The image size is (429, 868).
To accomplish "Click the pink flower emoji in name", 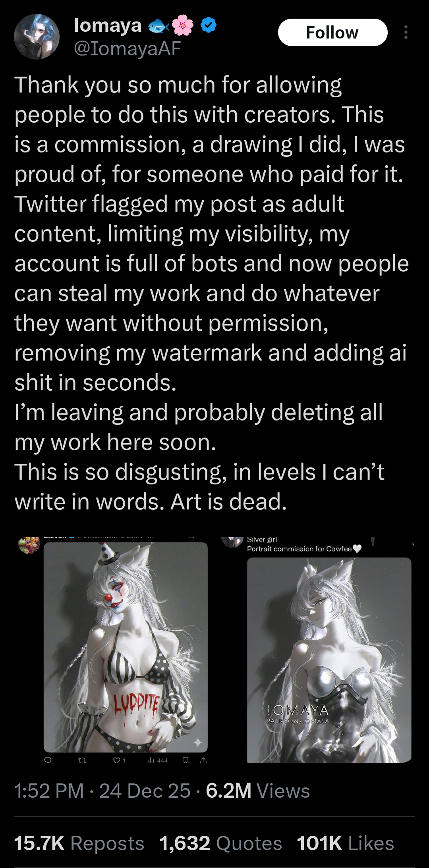I will pos(183,25).
